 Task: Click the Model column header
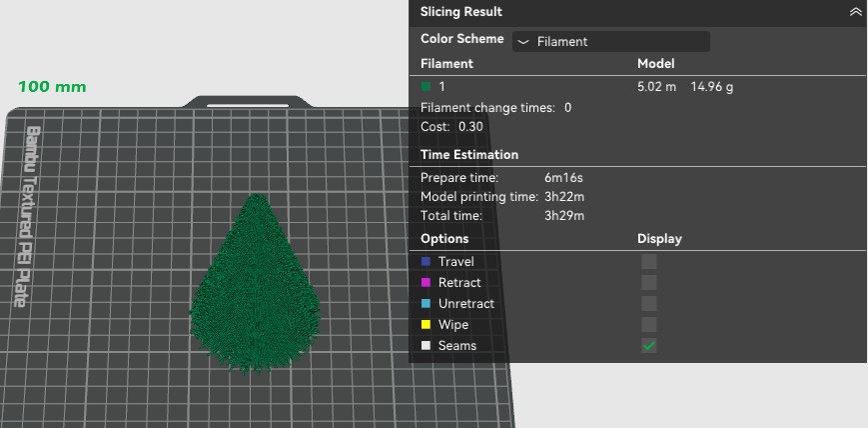[656, 64]
